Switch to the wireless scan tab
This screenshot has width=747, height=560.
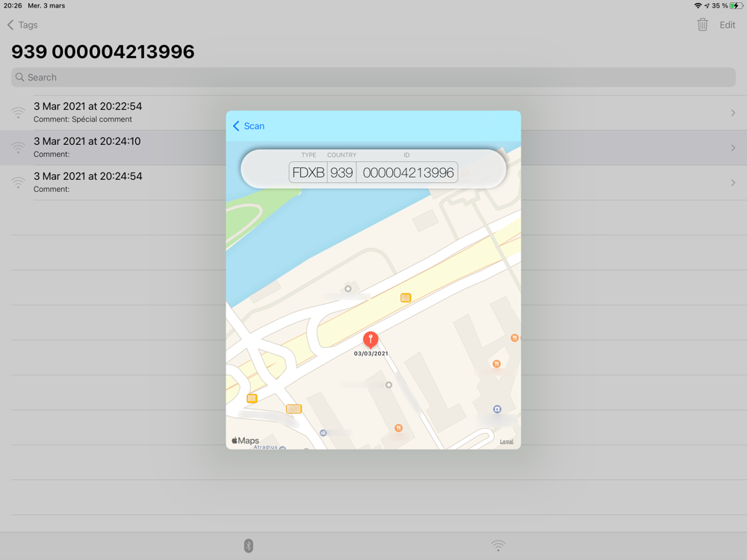point(498,546)
